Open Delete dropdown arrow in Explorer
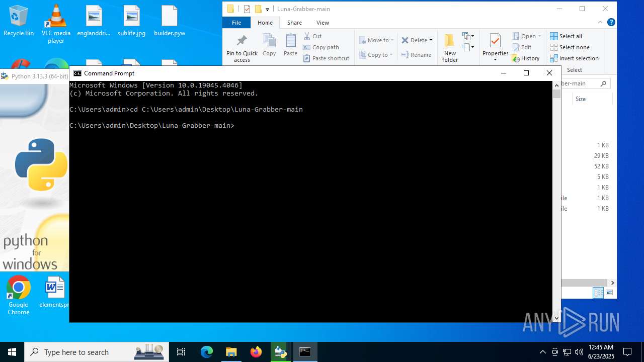Viewport: 644px width, 362px height. coord(431,40)
